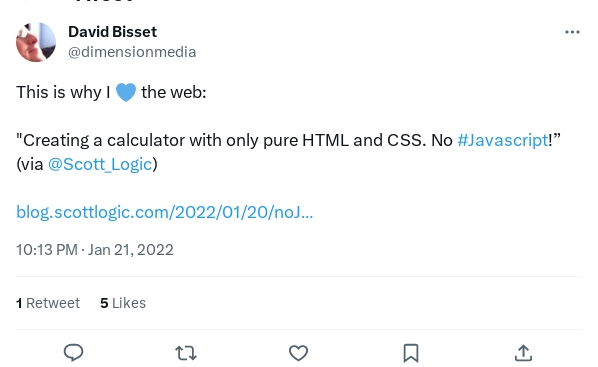Open David Bisset display name profile link
Image resolution: width=598 pixels, height=367 pixels.
(113, 32)
